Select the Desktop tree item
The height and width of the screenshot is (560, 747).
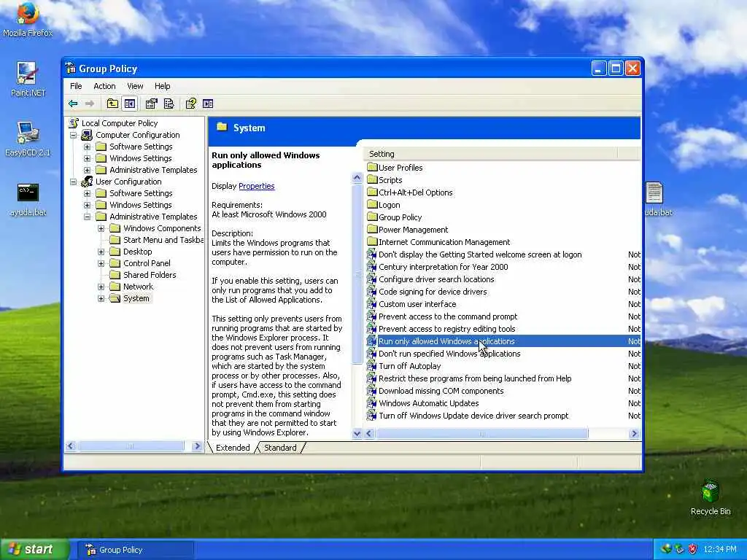point(138,252)
